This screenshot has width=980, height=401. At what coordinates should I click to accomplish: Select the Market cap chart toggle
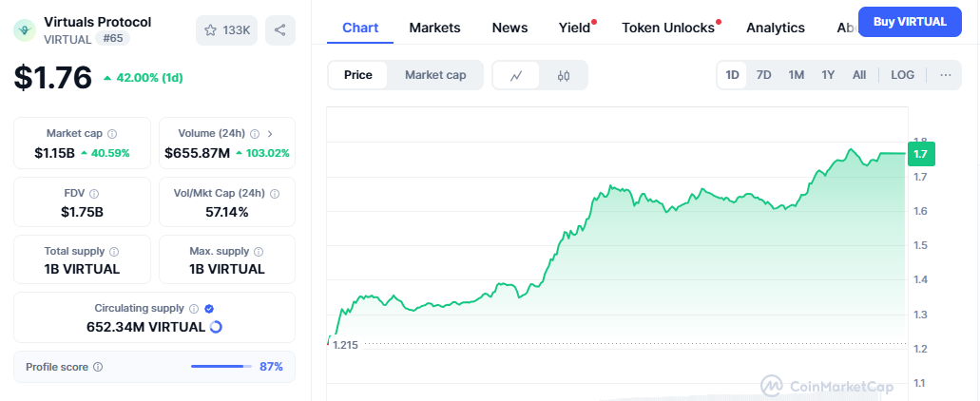click(x=435, y=75)
